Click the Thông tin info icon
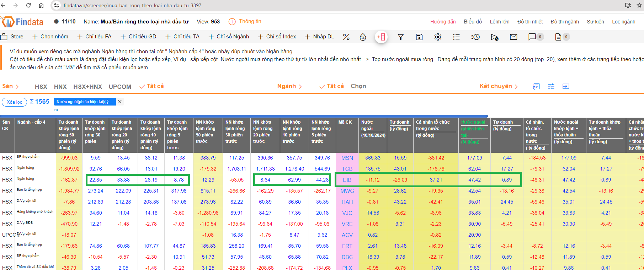This screenshot has width=644, height=270. tap(232, 22)
